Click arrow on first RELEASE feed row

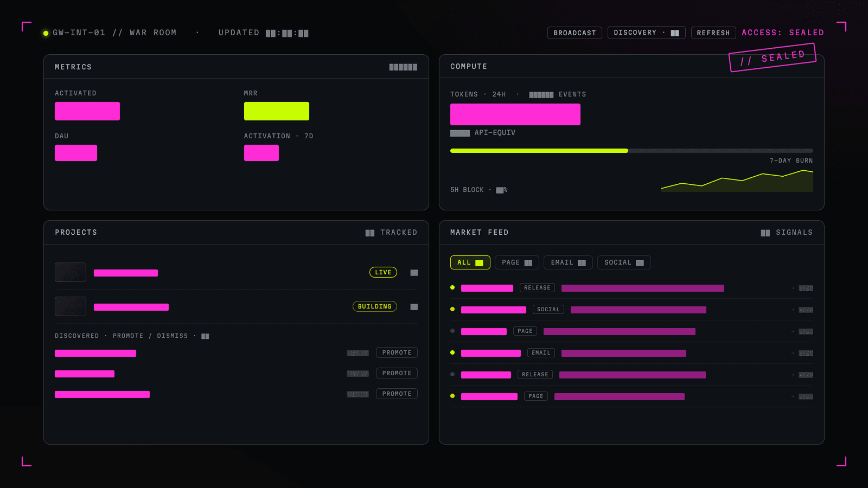tap(793, 288)
